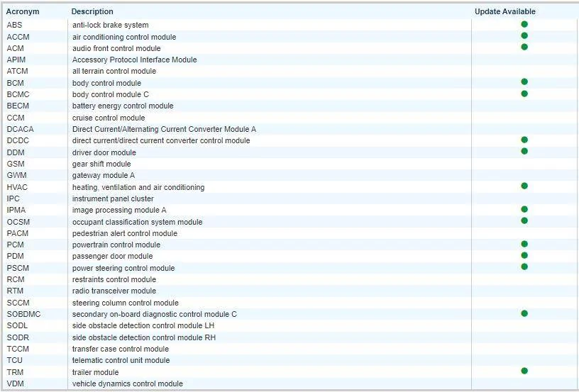
Task: Click the ACCM update available green indicator
Action: point(524,35)
